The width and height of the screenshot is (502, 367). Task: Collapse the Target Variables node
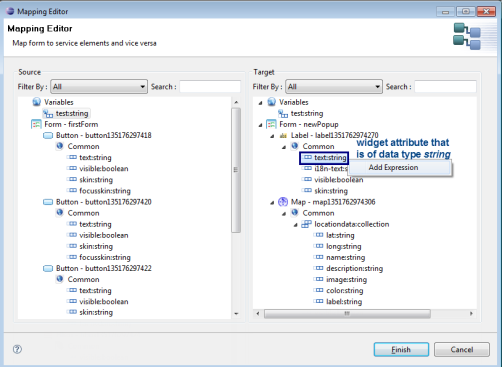[261, 103]
